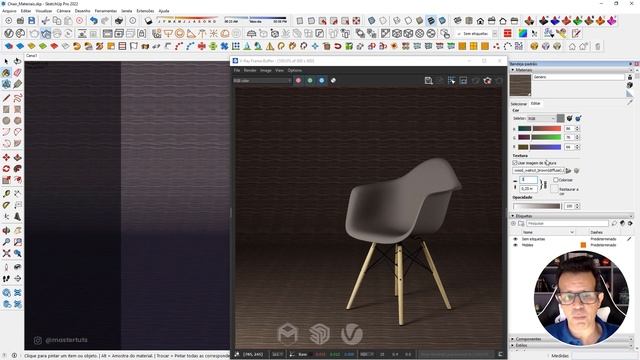Click the Opacidade slider
This screenshot has height=360, width=640.
(537, 206)
